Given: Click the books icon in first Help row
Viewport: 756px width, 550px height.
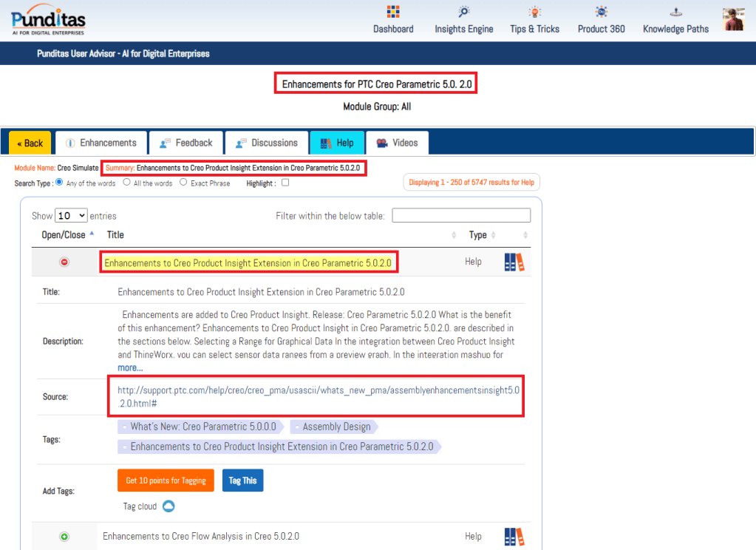Looking at the screenshot, I should click(514, 262).
